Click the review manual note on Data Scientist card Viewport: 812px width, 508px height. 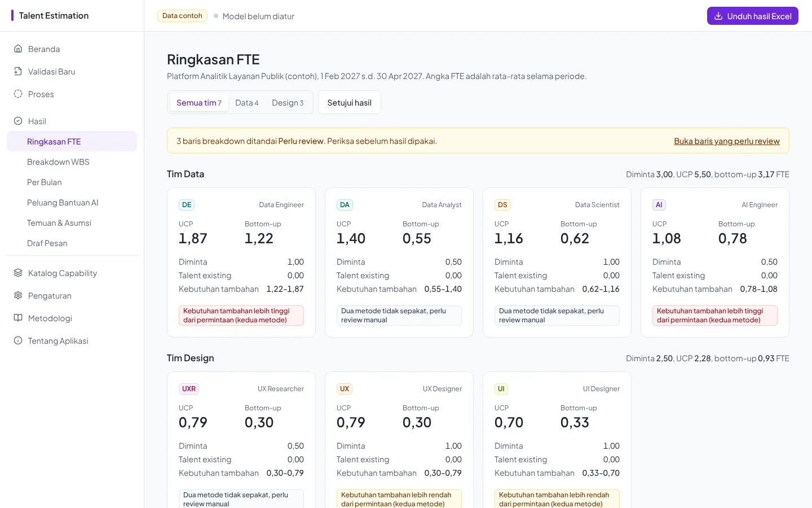(x=557, y=316)
